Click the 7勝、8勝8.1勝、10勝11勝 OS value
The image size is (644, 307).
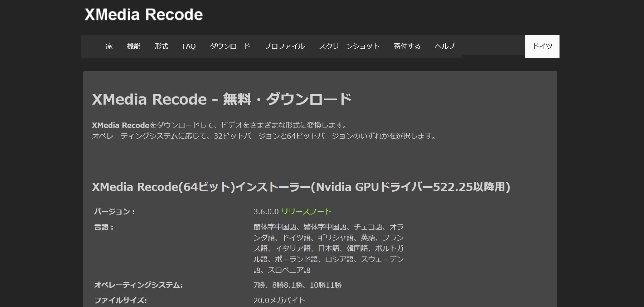coord(297,285)
